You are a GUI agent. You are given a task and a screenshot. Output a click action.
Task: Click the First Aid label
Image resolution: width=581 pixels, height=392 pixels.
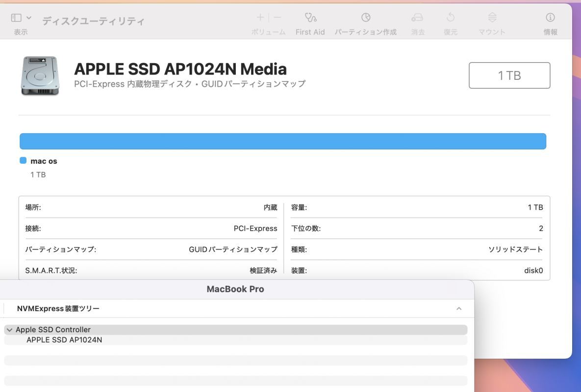[310, 32]
